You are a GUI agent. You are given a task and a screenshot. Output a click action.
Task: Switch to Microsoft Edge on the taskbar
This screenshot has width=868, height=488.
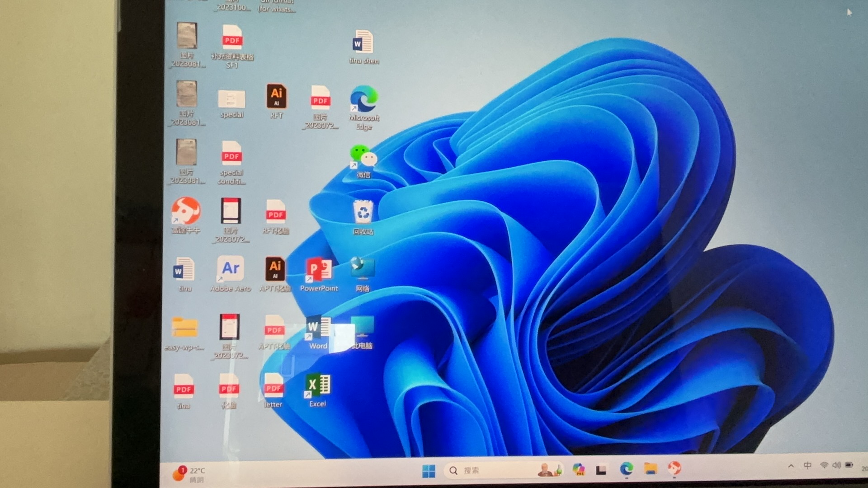click(x=626, y=469)
